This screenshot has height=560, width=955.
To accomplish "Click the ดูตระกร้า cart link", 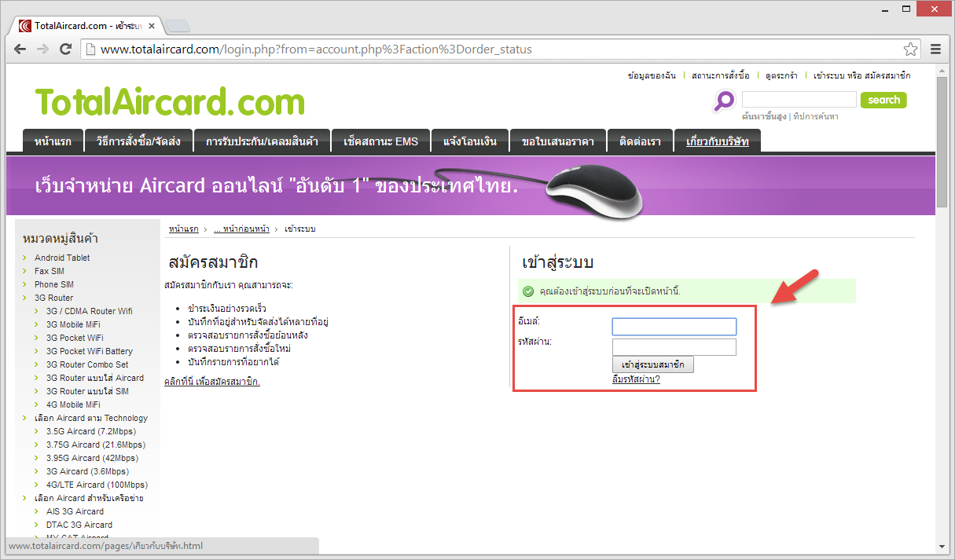I will point(781,75).
